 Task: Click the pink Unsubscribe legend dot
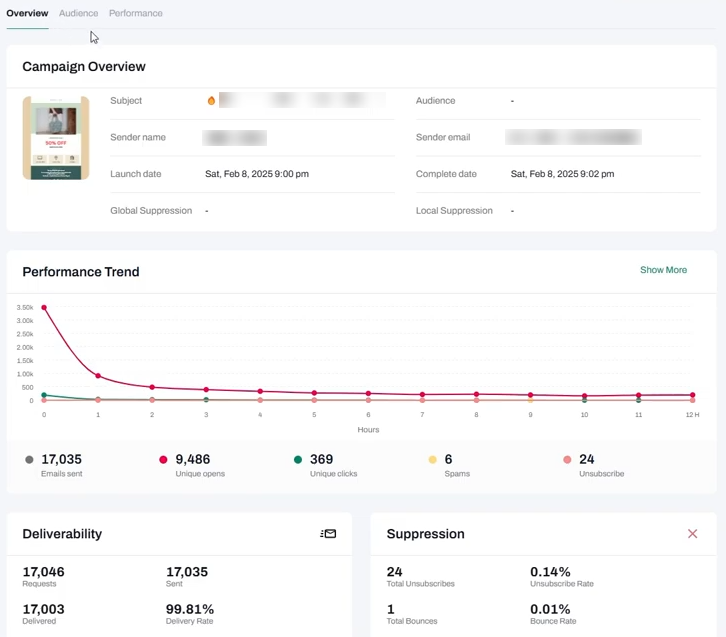[567, 460]
